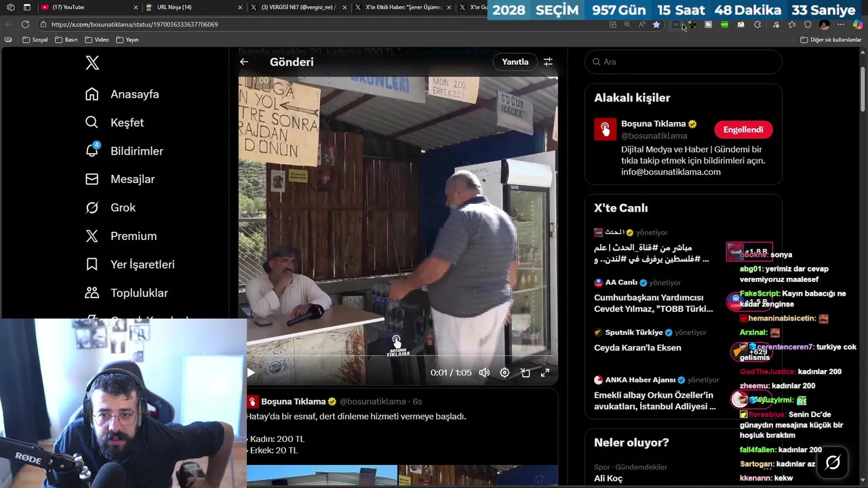
Task: Open video settings gear
Action: coord(505,373)
